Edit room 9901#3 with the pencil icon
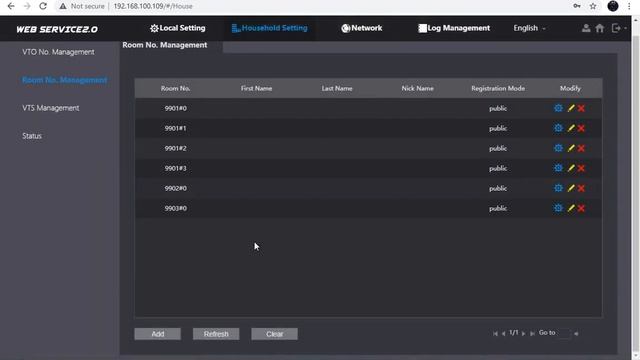This screenshot has height=360, width=640. (x=571, y=168)
